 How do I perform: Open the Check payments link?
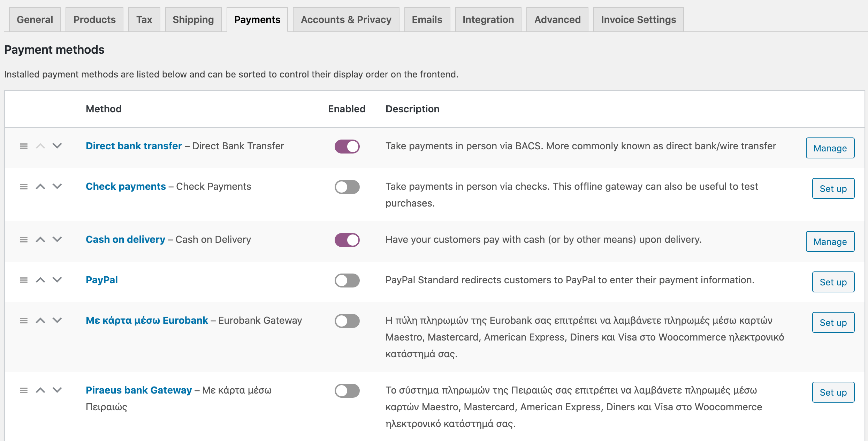pos(126,186)
